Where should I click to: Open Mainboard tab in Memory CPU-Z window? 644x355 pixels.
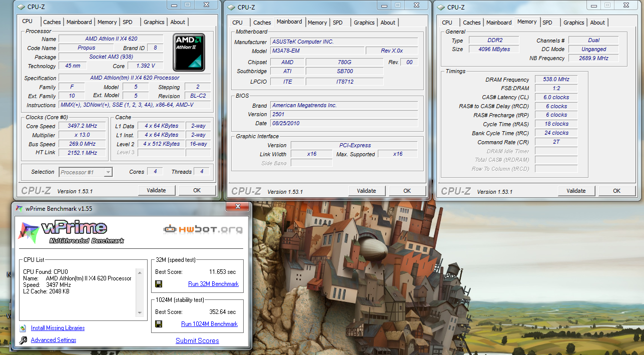click(x=499, y=23)
